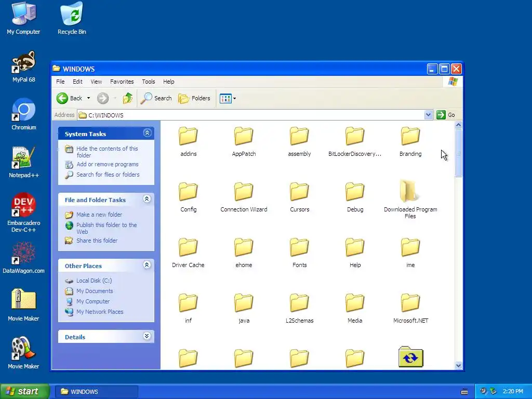The height and width of the screenshot is (399, 532).
Task: Open the Help menu
Action: click(169, 82)
